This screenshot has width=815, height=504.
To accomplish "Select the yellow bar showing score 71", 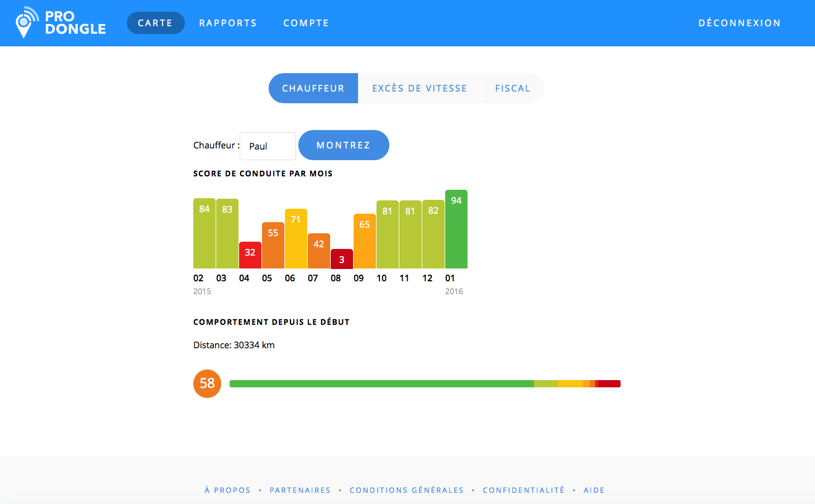I will tap(296, 239).
